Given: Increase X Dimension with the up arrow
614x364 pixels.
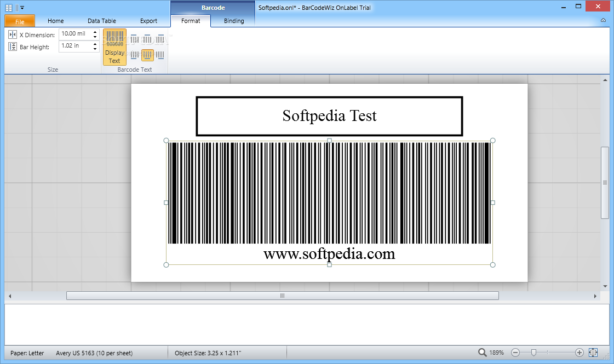Looking at the screenshot, I should point(95,32).
